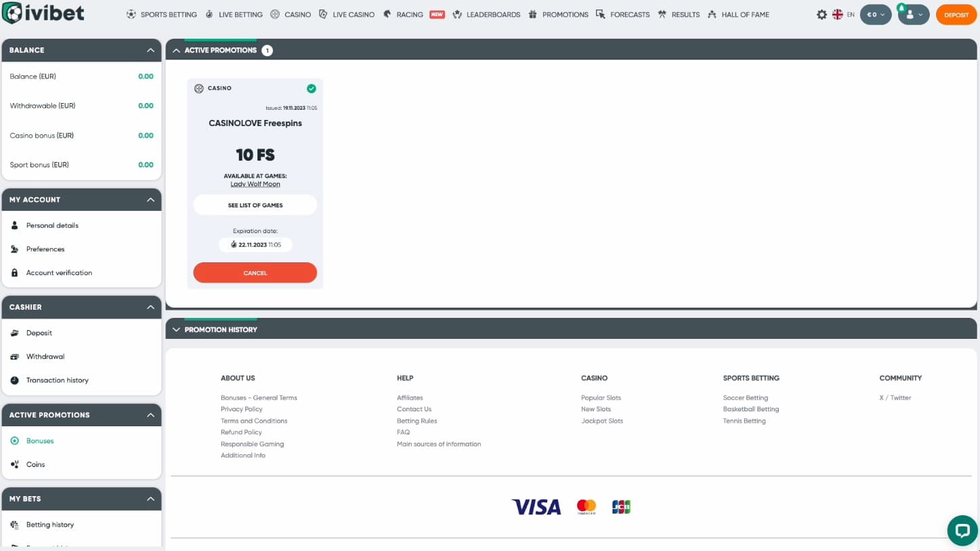
Task: Collapse the My Account panel
Action: pos(150,200)
